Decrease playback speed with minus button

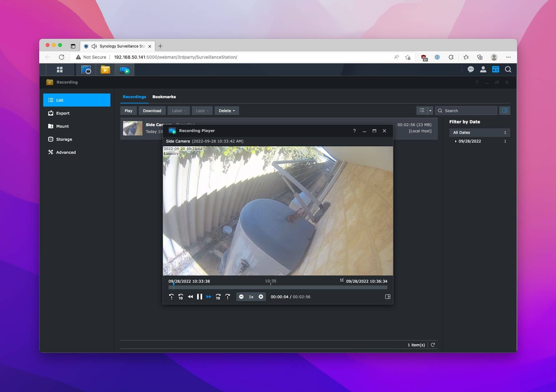coord(241,297)
